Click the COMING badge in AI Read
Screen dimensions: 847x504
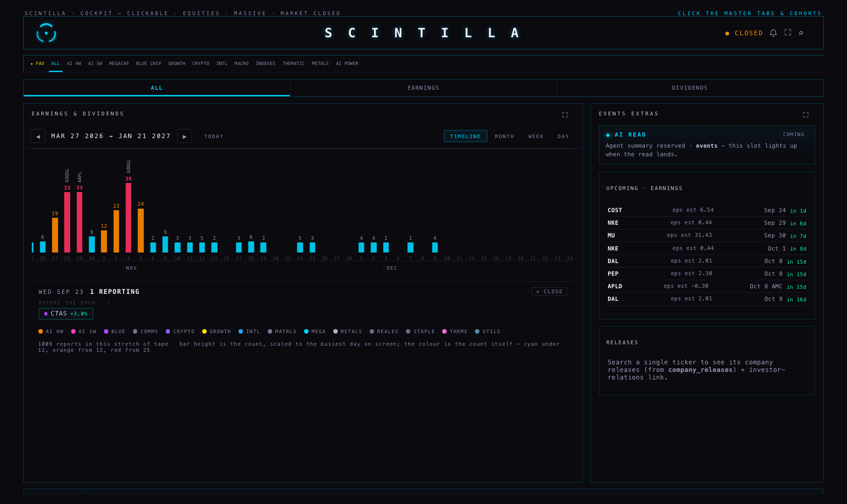794,135
